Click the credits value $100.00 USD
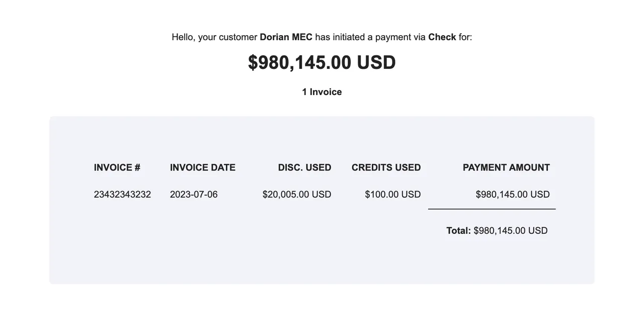Viewport: 644px width, 331px height. click(393, 195)
